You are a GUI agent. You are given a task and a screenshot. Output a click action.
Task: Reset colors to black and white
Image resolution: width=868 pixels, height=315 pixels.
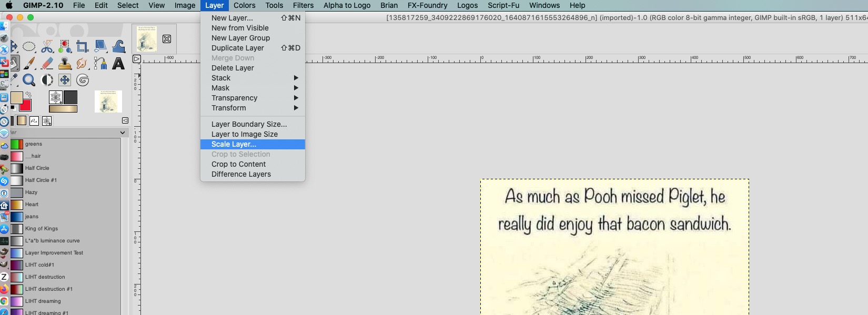click(x=13, y=108)
